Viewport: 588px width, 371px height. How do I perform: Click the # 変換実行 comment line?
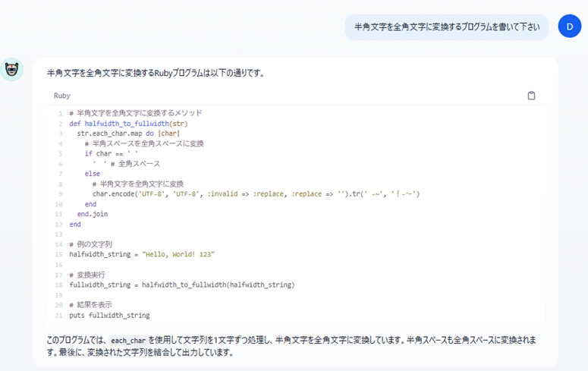(x=86, y=275)
